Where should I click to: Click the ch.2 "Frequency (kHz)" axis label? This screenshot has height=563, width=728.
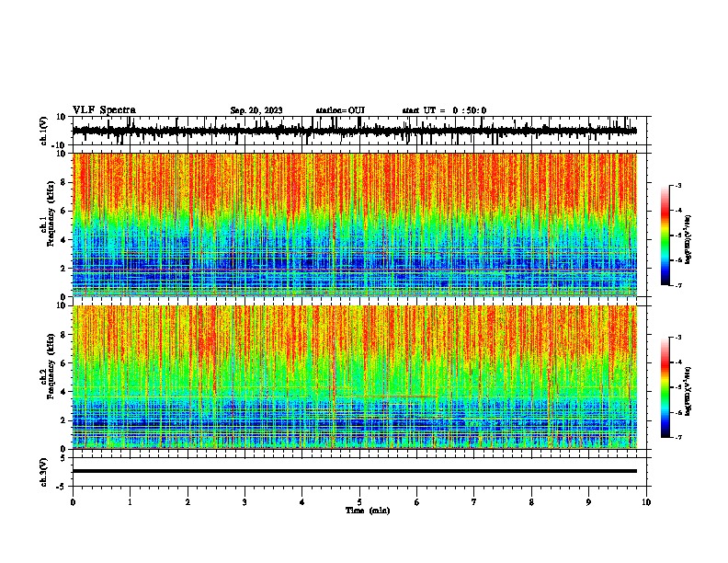(x=51, y=366)
